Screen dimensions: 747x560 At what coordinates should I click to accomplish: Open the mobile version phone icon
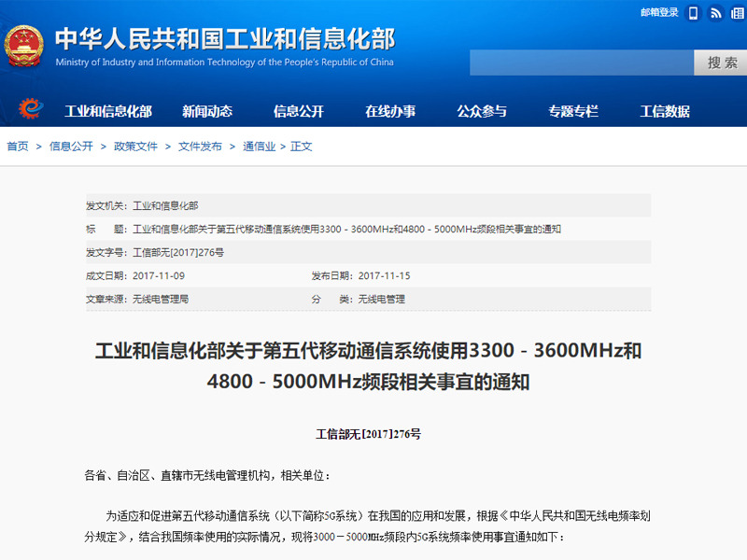click(x=693, y=13)
